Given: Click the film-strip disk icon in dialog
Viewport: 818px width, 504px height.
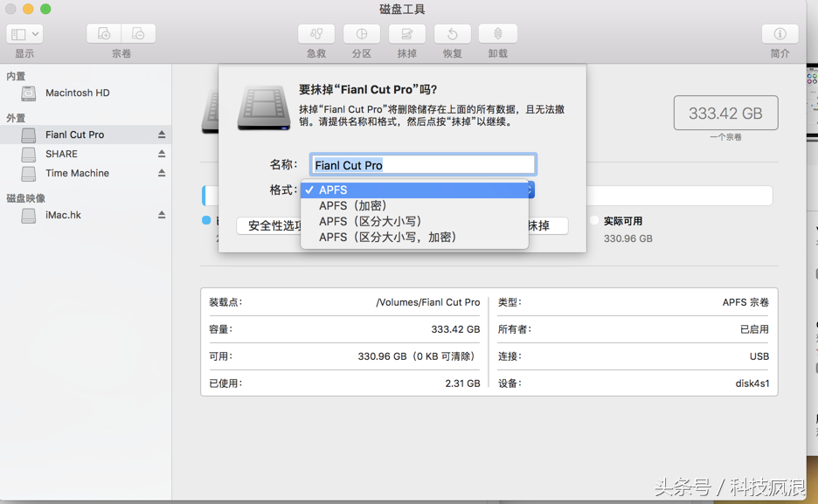Looking at the screenshot, I should point(264,107).
